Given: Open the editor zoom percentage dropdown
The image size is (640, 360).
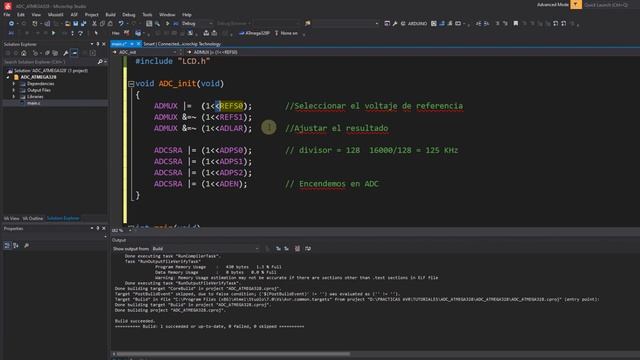Looking at the screenshot, I should coord(130,231).
